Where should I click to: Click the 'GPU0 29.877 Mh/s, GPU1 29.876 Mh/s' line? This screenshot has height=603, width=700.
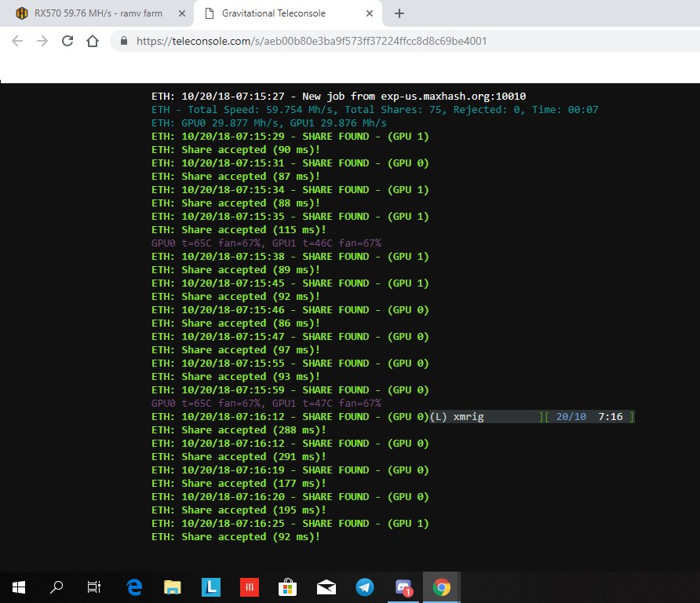268,122
